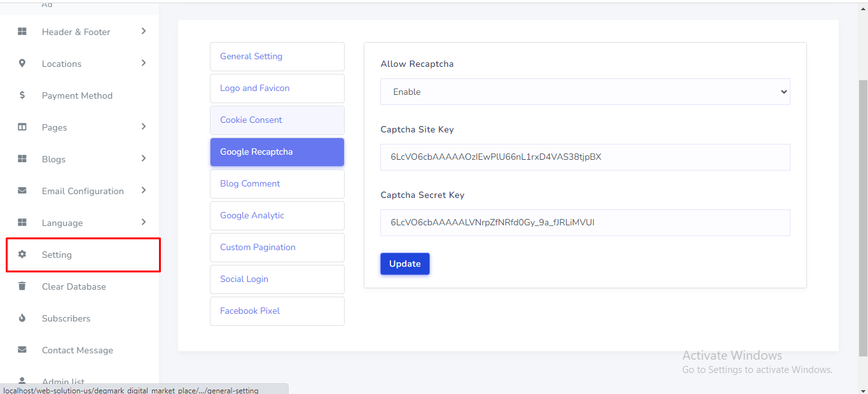This screenshot has width=868, height=394.
Task: Open the Social Login tab
Action: point(277,279)
